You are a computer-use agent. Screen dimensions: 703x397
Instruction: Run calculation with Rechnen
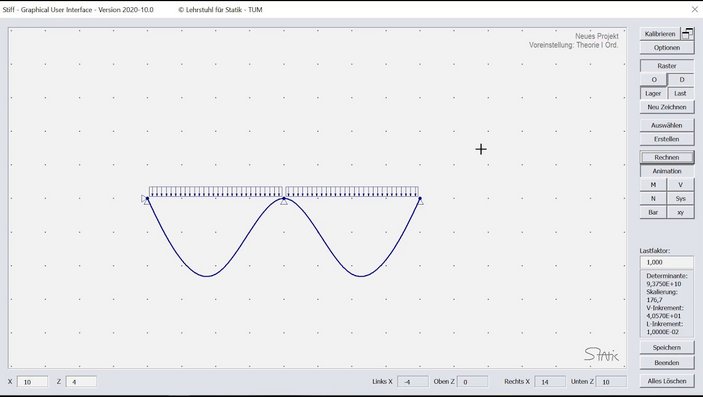click(x=667, y=157)
